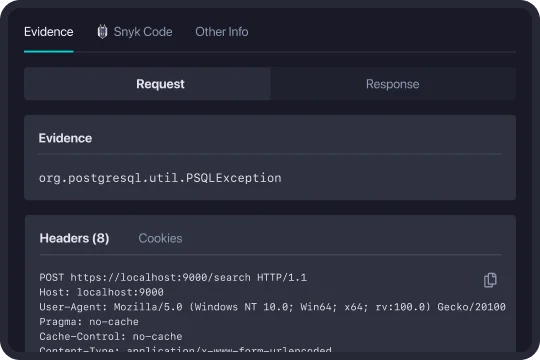Show the Response panel
Viewport: 540px width, 360px height.
click(x=393, y=84)
